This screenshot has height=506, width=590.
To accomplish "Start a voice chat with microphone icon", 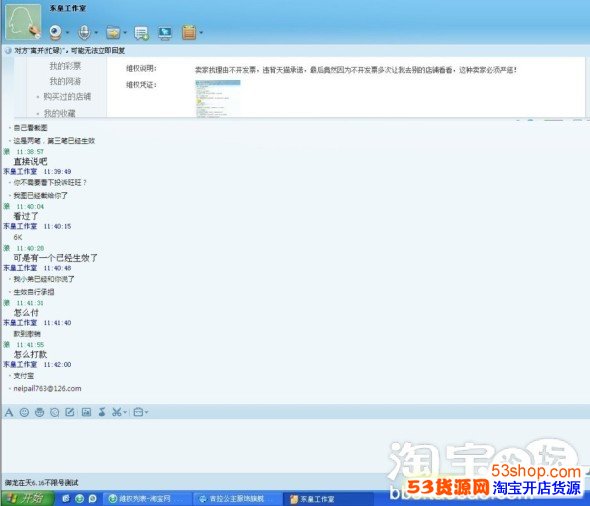I will point(84,32).
